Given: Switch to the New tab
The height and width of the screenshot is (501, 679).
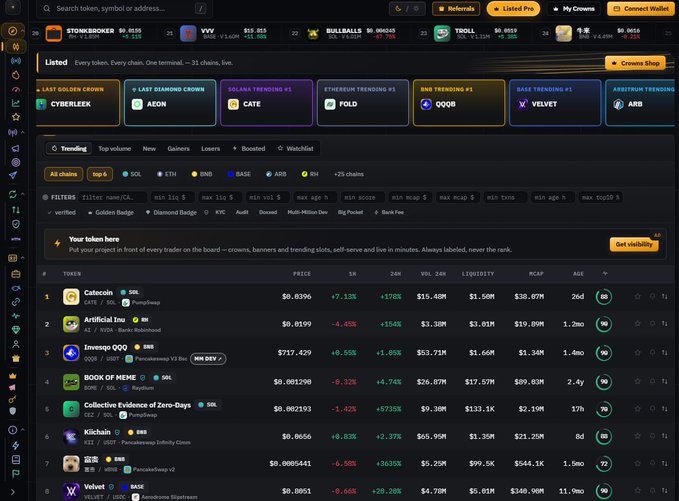Looking at the screenshot, I should coord(149,149).
